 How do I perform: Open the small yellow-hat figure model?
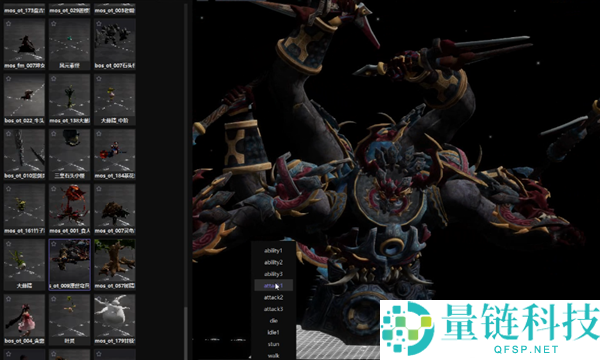pyautogui.click(x=115, y=99)
